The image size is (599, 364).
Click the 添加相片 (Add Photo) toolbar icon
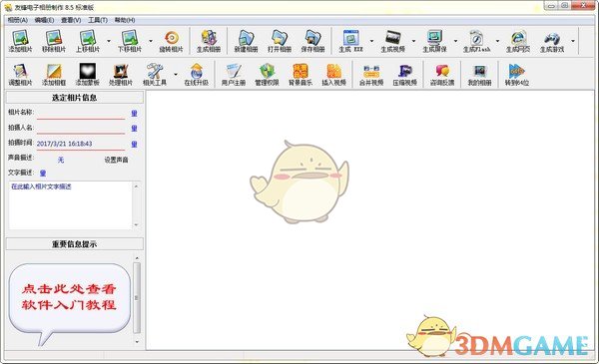click(x=20, y=41)
